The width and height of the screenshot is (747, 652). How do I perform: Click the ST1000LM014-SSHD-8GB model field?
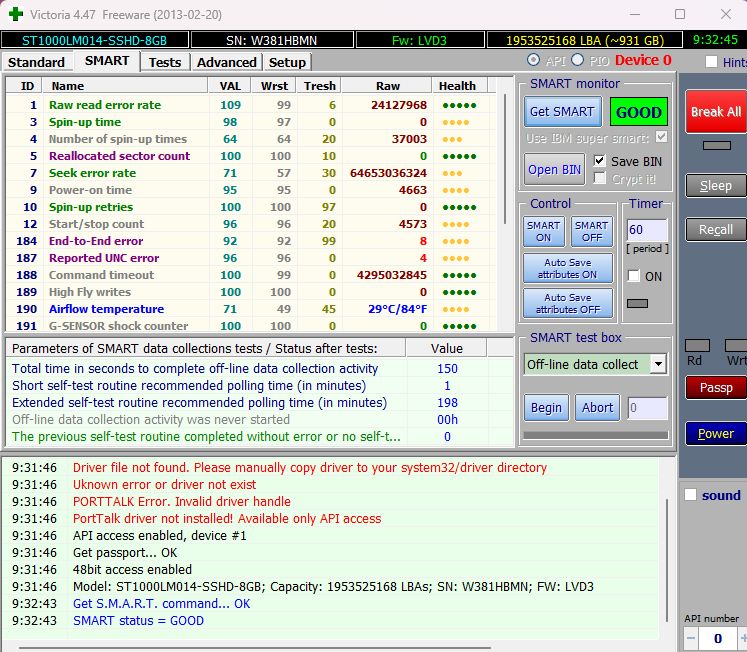tap(95, 40)
